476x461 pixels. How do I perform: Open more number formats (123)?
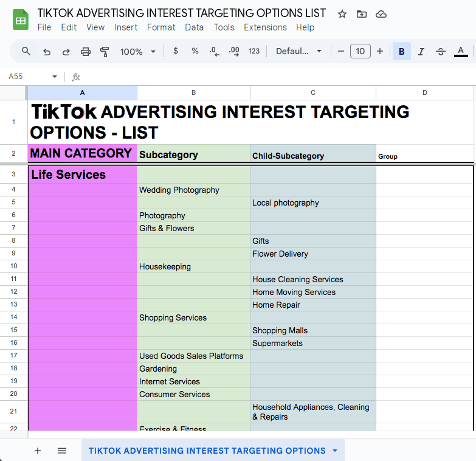point(254,51)
